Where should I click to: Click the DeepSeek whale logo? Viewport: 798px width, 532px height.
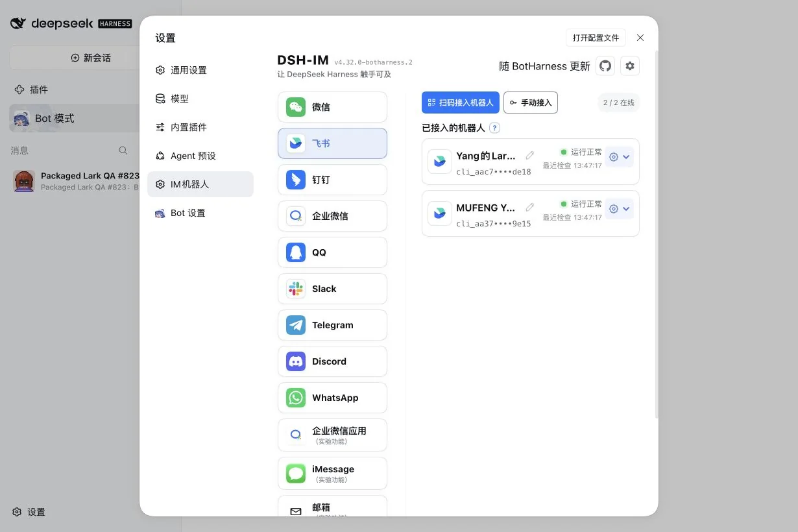point(18,23)
